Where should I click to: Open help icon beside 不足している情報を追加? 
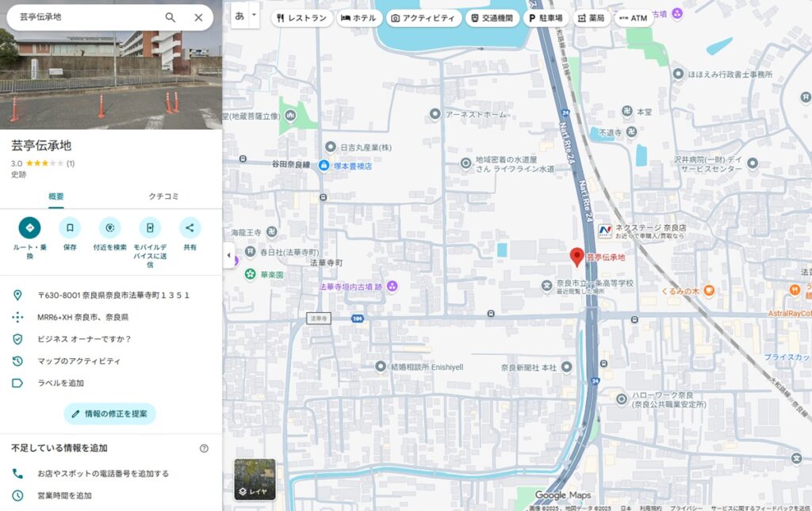[204, 448]
